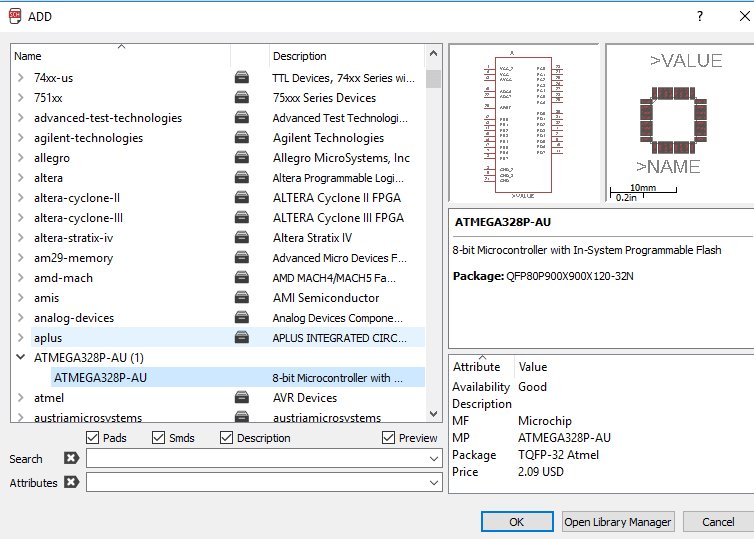The height and width of the screenshot is (539, 754).
Task: Click the library icon beside atmel
Action: pos(241,398)
